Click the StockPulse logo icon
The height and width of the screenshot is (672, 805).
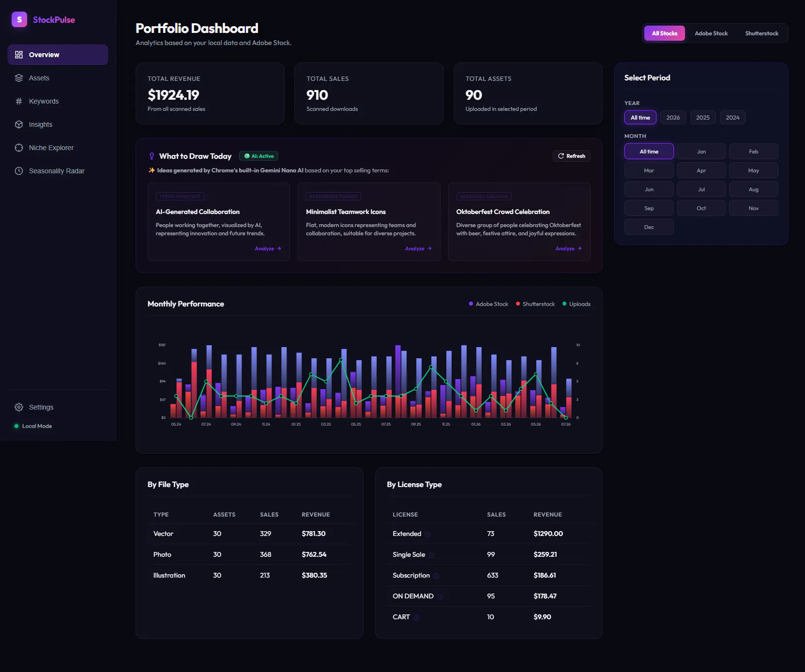coord(19,19)
